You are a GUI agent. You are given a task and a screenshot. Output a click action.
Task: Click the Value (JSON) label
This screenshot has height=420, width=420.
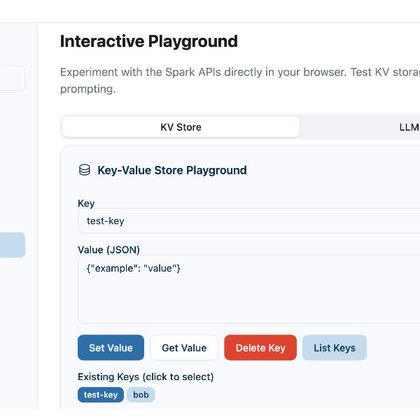[109, 250]
